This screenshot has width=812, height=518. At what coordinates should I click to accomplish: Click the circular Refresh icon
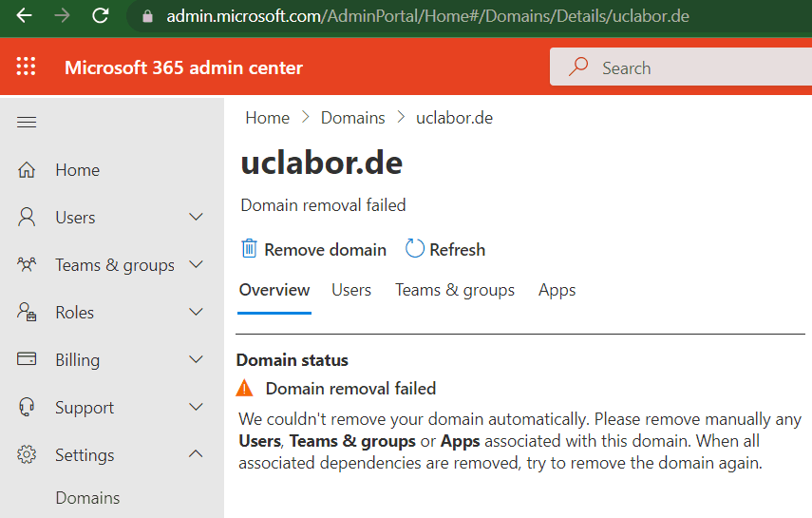tap(414, 248)
